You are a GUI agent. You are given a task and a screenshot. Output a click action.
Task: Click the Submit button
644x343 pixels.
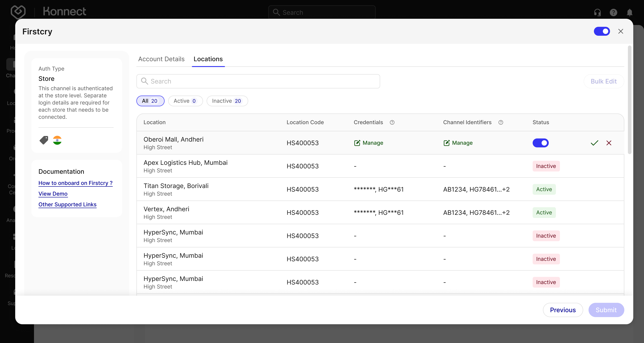coord(606,310)
